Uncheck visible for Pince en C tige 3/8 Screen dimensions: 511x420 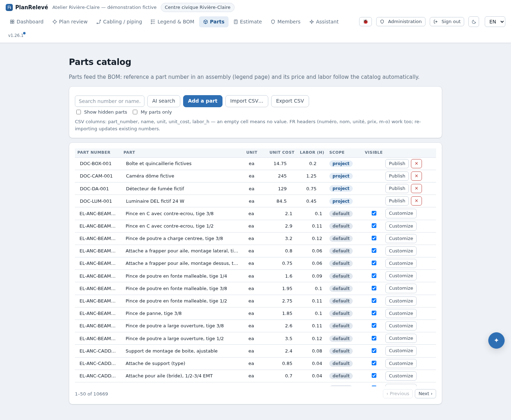[374, 213]
